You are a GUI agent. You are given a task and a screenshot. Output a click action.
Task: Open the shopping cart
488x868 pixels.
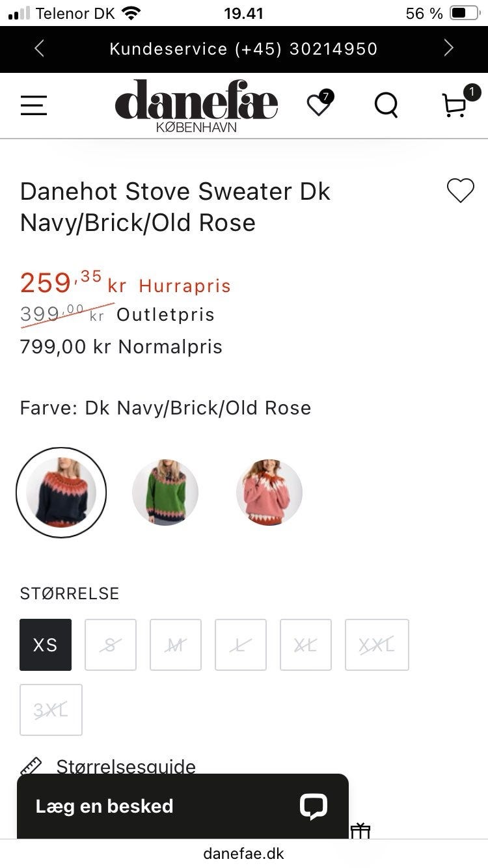click(x=455, y=105)
